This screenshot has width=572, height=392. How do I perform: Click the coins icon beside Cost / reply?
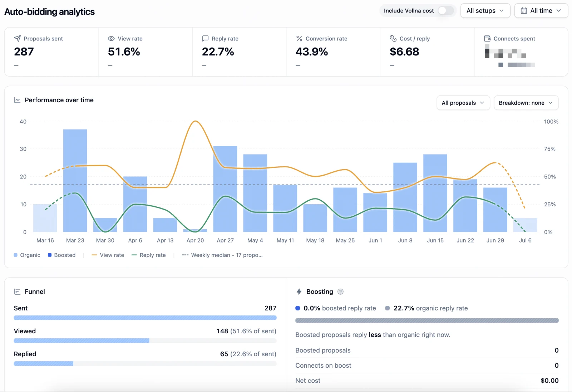click(x=393, y=38)
